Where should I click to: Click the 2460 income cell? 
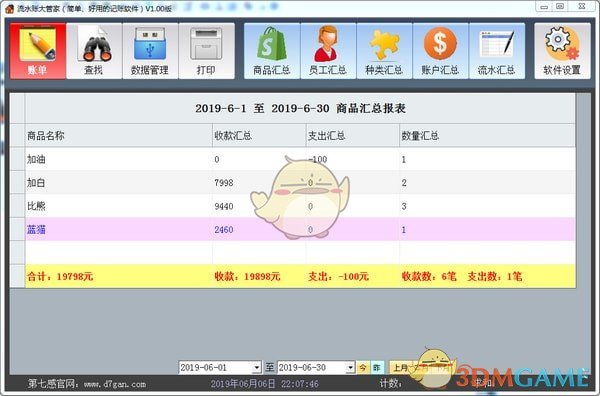click(x=259, y=230)
